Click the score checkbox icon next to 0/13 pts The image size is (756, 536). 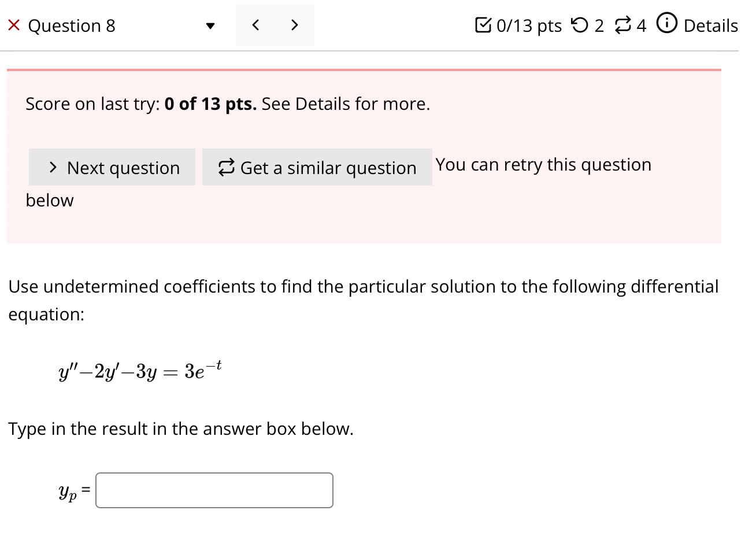(x=483, y=24)
